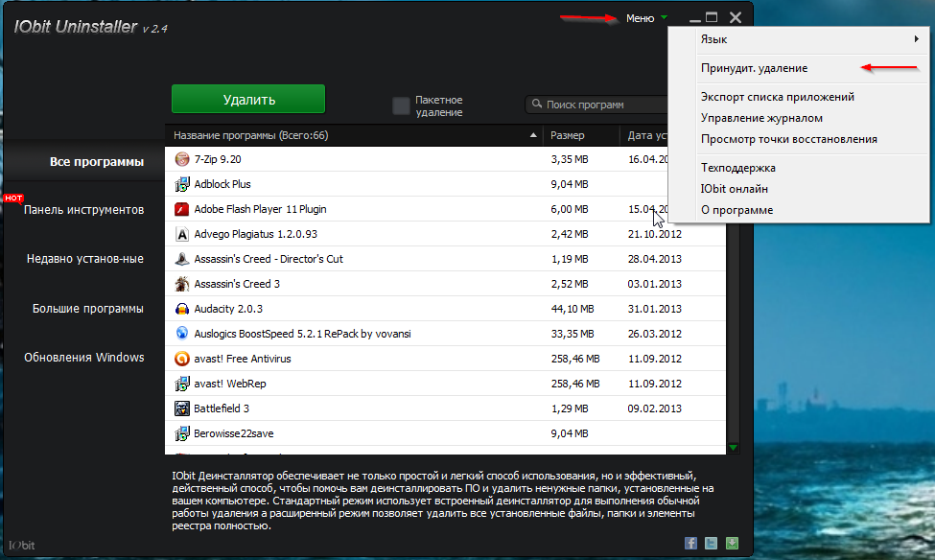Viewport: 935px width, 560px height.
Task: Click the Battlefield 3 icon
Action: click(182, 408)
